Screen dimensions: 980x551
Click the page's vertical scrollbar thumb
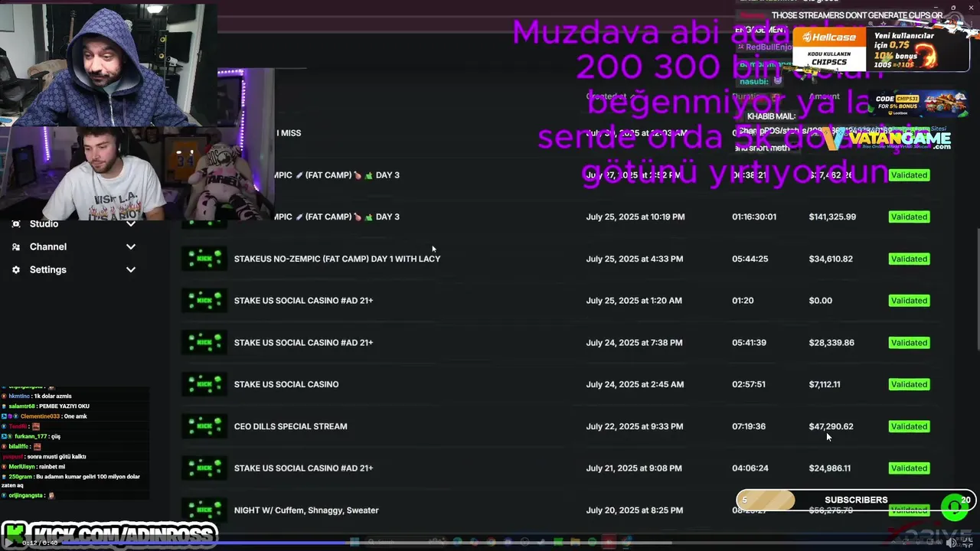[x=977, y=291]
